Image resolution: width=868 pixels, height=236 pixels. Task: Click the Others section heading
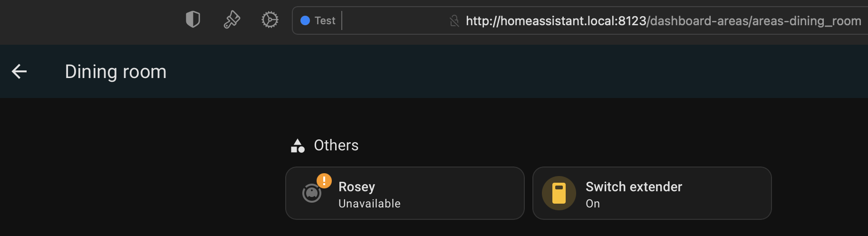(x=336, y=146)
